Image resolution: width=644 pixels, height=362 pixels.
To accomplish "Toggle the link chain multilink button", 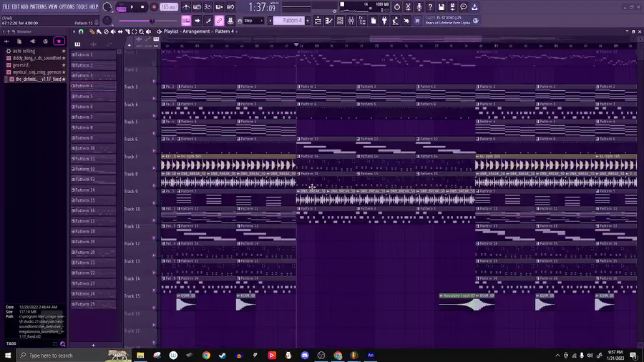I will point(220,21).
